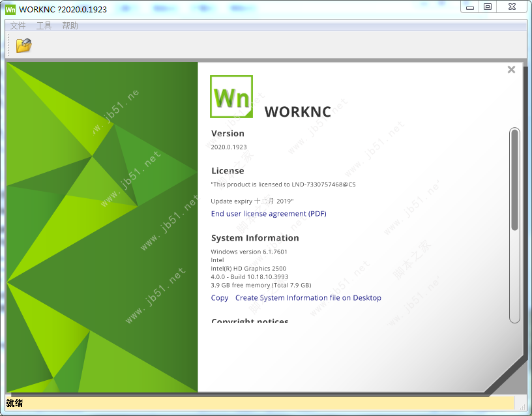Click the 就绪 status bar text
The image size is (532, 416).
coord(14,403)
